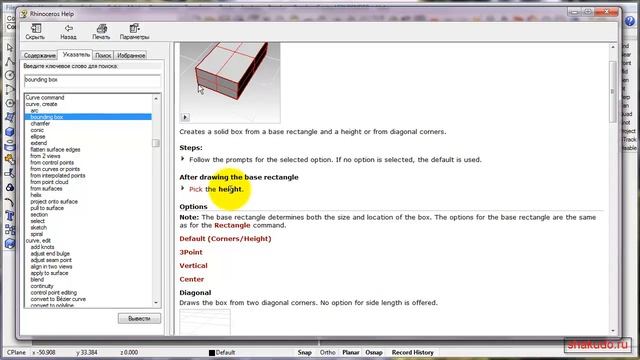This screenshot has width=640, height=360.
Task: Select the circle tool in Rhino sidebar
Action: pyautogui.click(x=10, y=76)
